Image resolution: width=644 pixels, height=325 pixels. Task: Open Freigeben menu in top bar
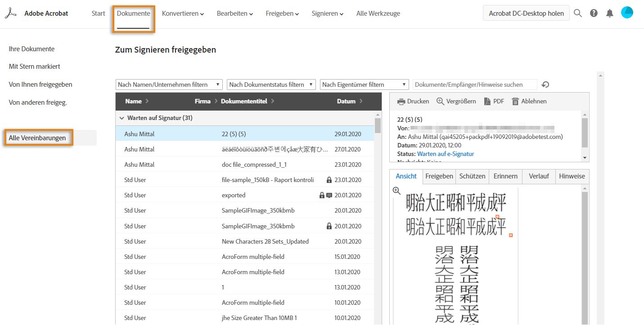282,13
